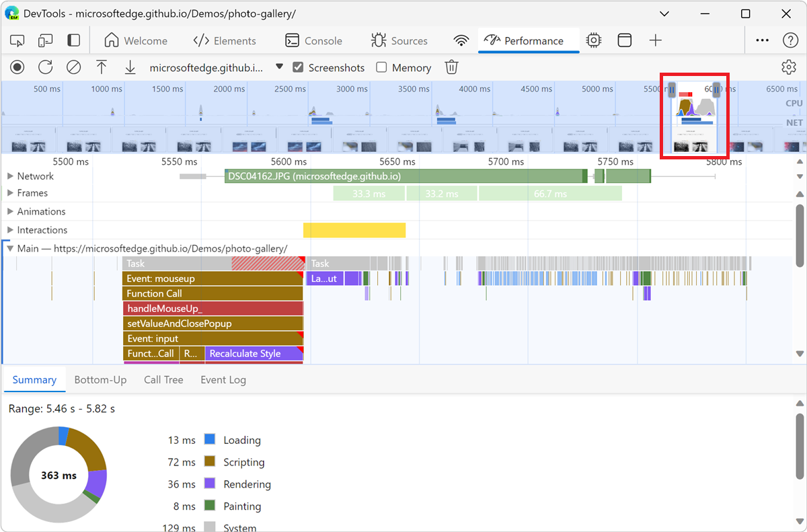
Task: Collapse the Main photo-gallery thread track
Action: pyautogui.click(x=9, y=248)
